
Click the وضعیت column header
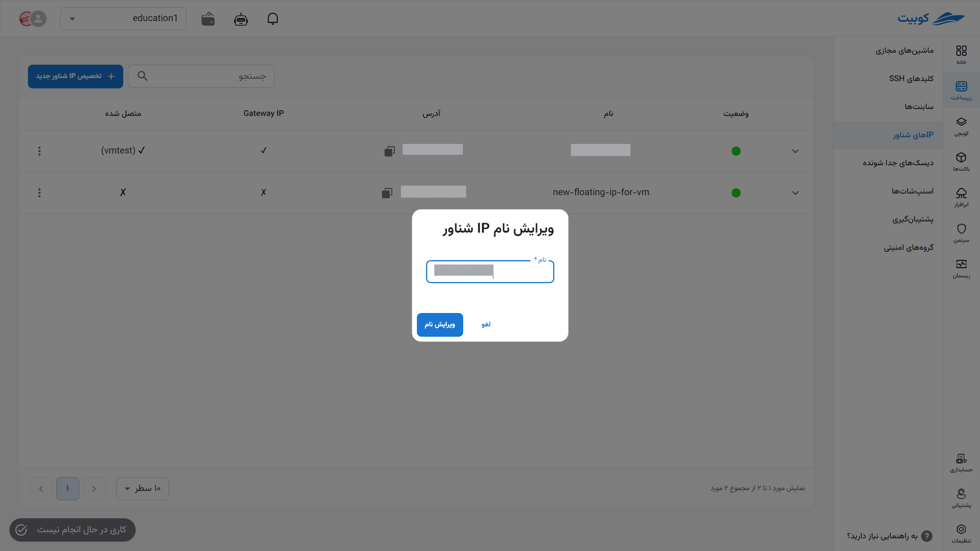[736, 113]
